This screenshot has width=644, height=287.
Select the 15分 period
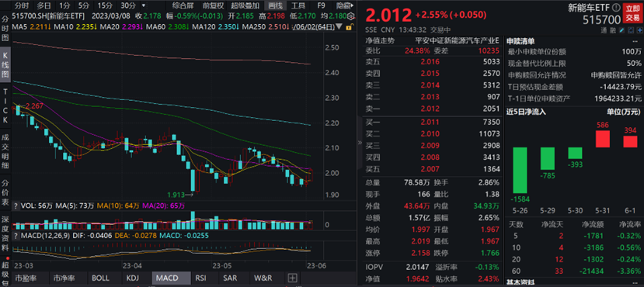tap(105, 5)
